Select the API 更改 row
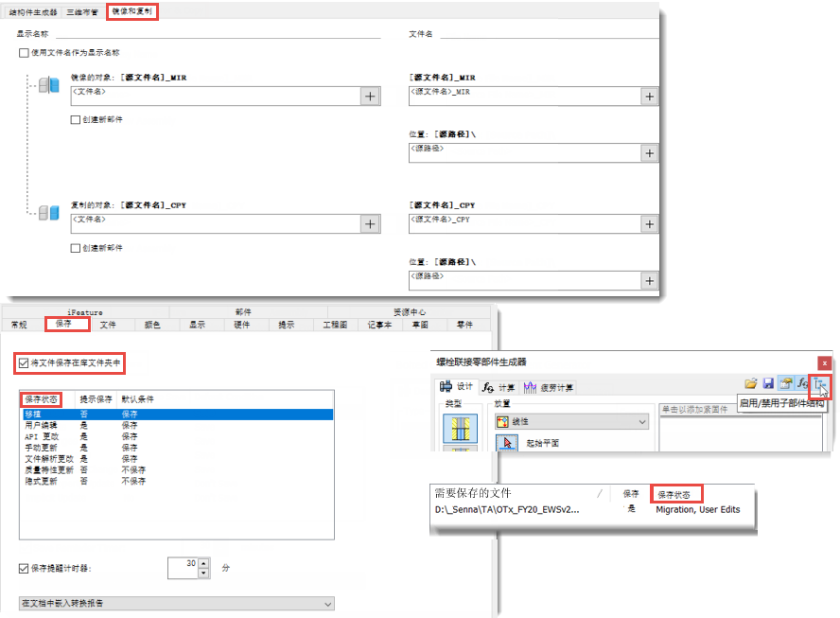The height and width of the screenshot is (618, 840). click(178, 436)
